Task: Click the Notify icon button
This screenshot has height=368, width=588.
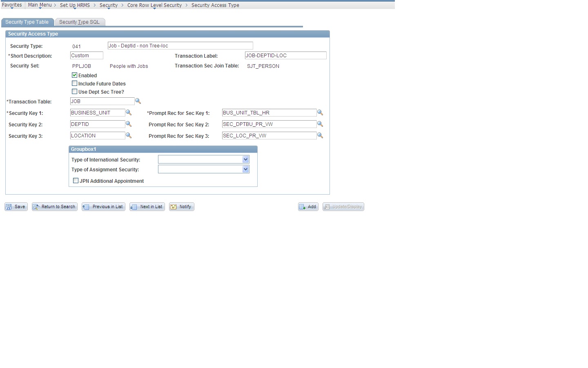Action: click(181, 206)
